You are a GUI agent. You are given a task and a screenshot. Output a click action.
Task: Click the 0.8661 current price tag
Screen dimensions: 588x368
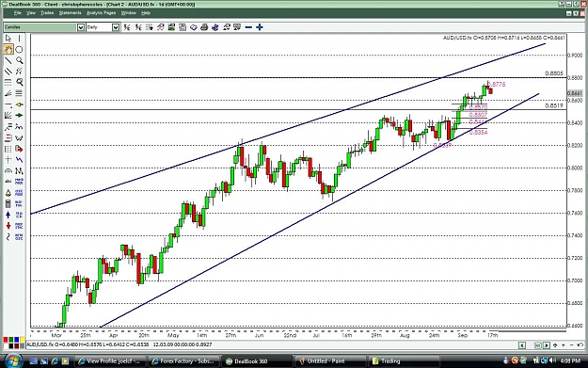[575, 93]
